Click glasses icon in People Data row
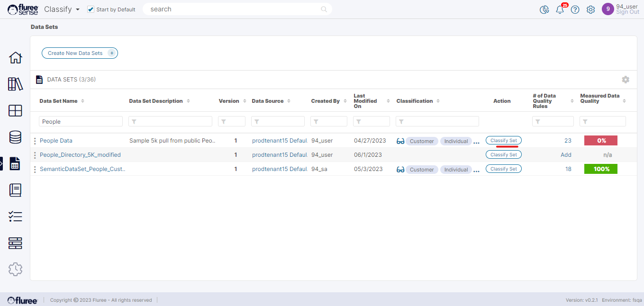The width and height of the screenshot is (644, 306). point(400,141)
